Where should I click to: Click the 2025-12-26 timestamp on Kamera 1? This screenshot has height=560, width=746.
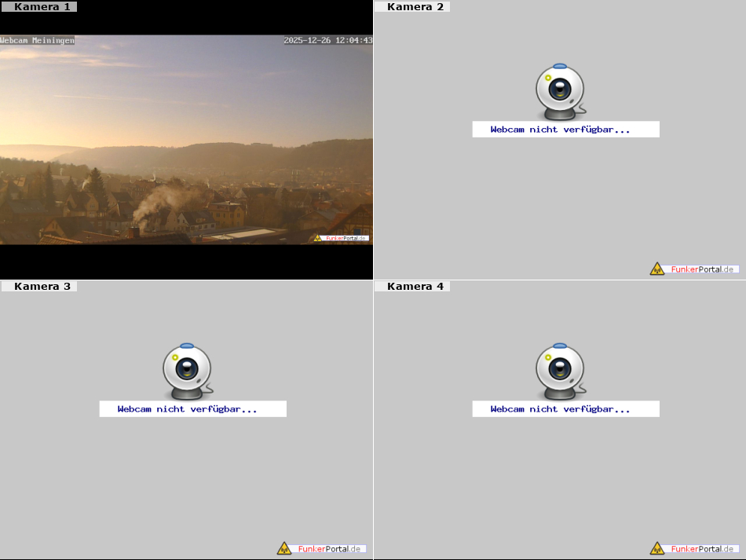click(x=327, y=40)
